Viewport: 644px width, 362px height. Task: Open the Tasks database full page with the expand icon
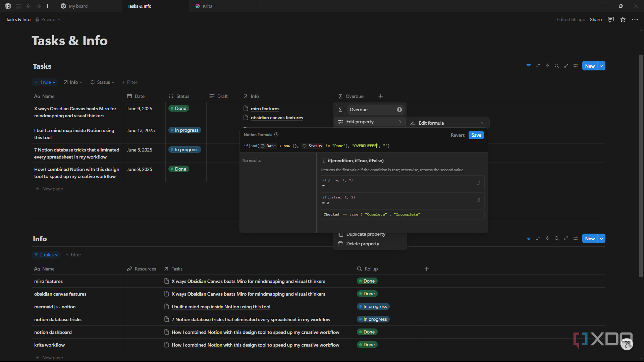point(566,66)
